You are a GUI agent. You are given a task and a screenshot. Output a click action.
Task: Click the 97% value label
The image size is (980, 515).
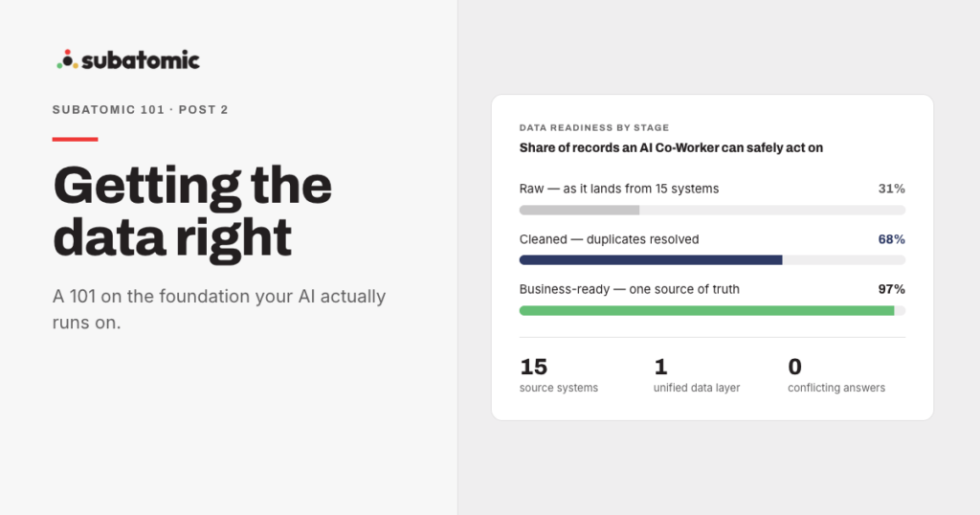tap(891, 289)
